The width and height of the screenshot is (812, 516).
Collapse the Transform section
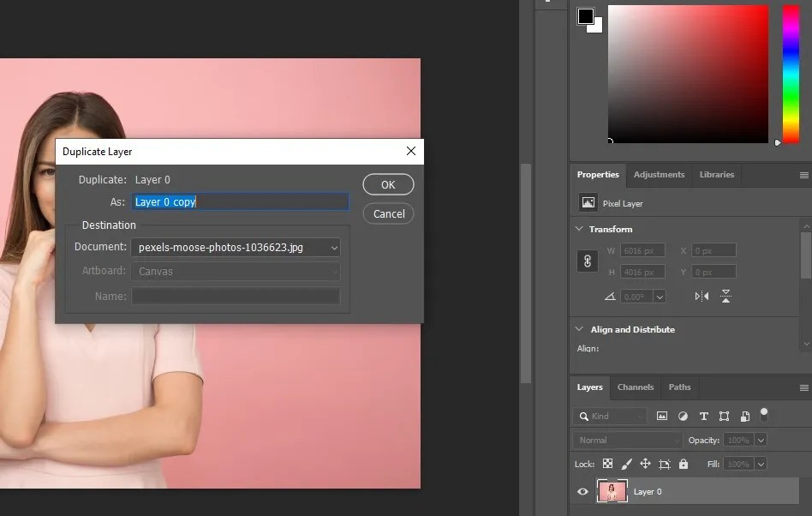[x=579, y=229]
